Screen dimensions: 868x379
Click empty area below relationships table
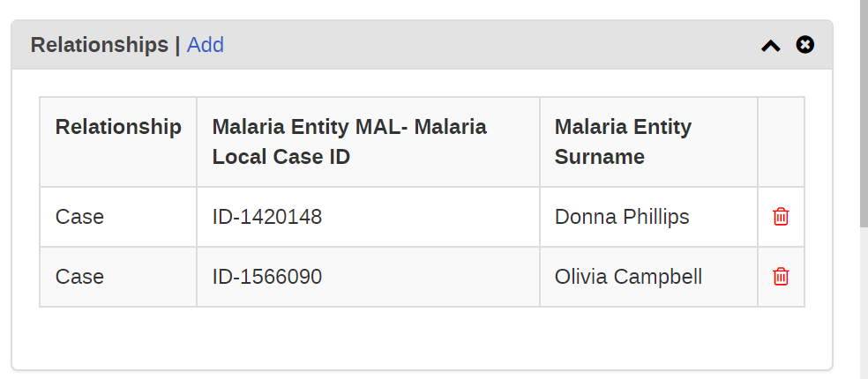422,338
